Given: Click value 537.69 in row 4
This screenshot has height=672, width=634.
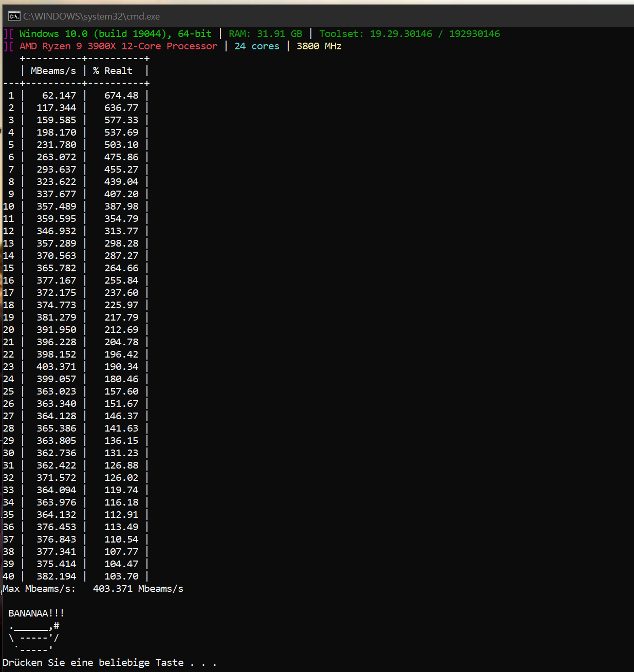Looking at the screenshot, I should point(121,133).
